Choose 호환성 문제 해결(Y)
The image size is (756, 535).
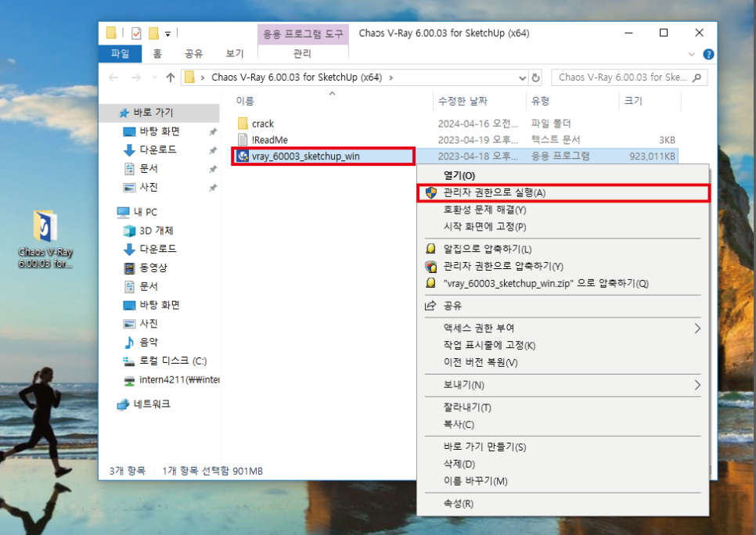point(563,210)
